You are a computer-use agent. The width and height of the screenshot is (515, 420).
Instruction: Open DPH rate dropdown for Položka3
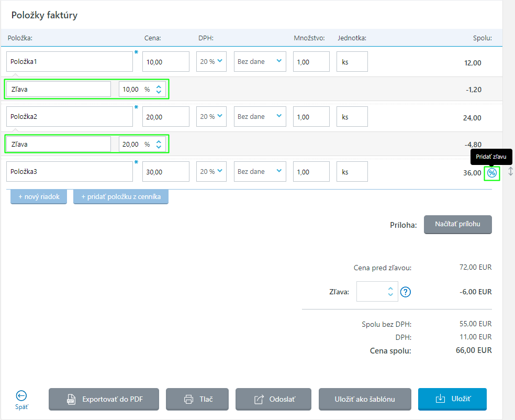pos(211,171)
